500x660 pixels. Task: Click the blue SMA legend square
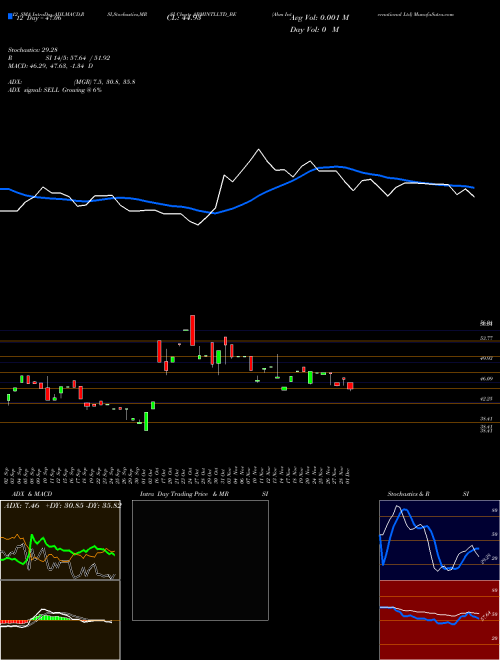coord(11,17)
